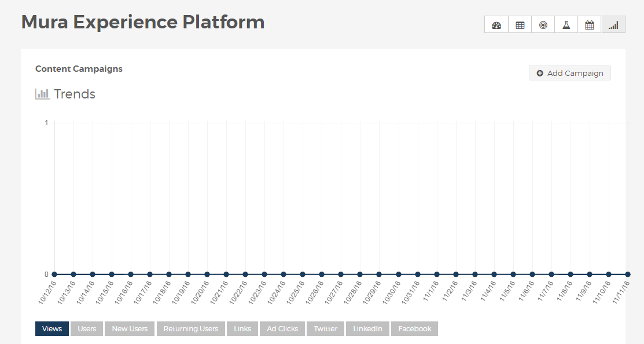Click the data point for 11/3/16
The width and height of the screenshot is (644, 344).
click(475, 274)
